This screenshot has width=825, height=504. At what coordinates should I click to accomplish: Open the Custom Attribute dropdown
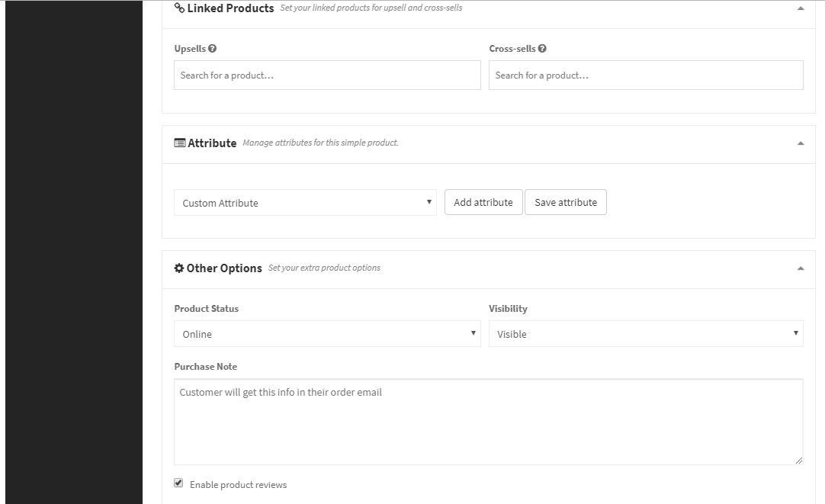[x=305, y=203]
